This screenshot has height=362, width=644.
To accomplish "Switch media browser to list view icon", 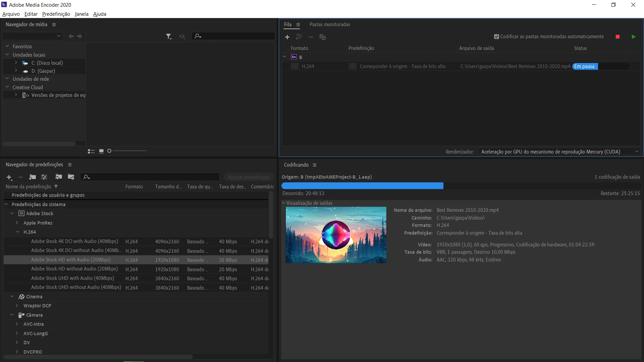I will [x=91, y=151].
